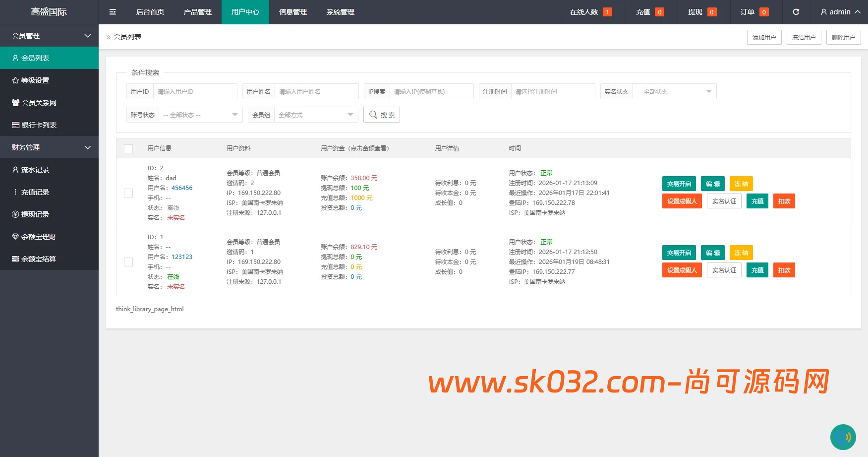Click the 添加用户 button

[764, 37]
